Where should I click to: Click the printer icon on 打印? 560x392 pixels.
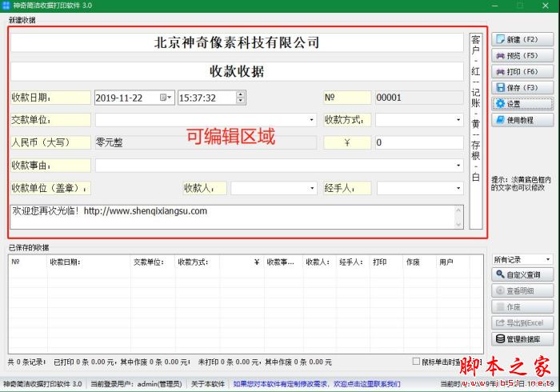pyautogui.click(x=501, y=72)
